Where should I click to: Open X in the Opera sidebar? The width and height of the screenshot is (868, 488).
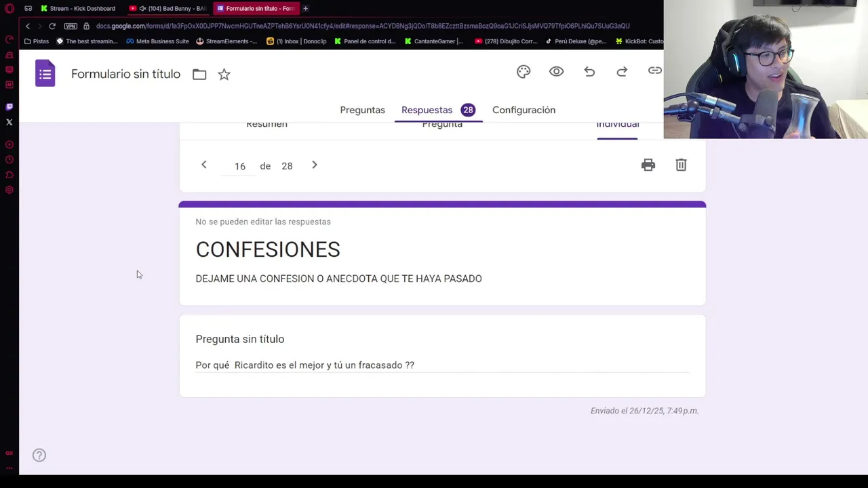[9, 122]
